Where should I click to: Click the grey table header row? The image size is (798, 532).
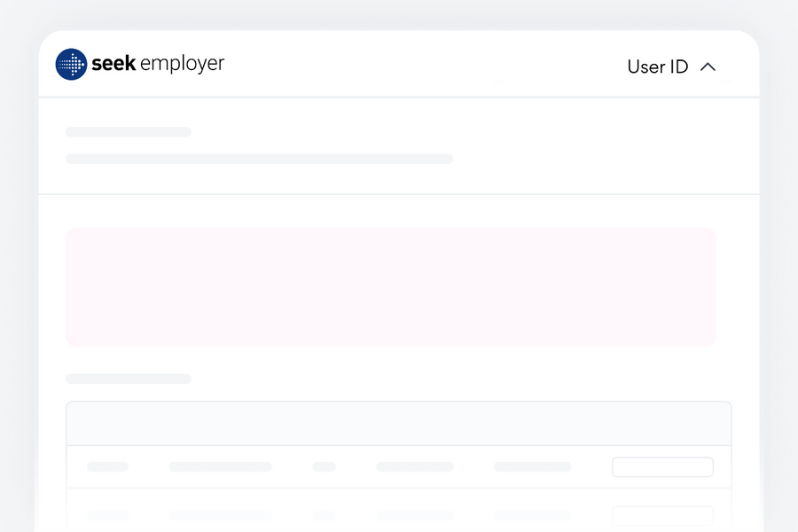coord(398,424)
